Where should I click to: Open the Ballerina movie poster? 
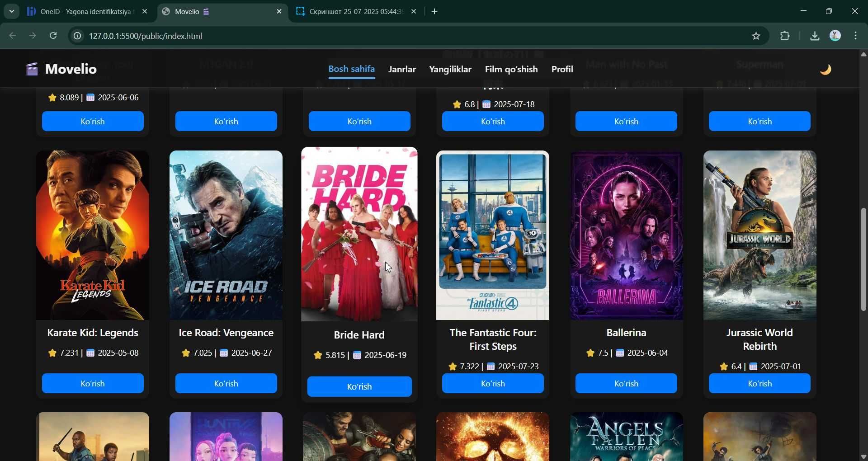coord(626,235)
